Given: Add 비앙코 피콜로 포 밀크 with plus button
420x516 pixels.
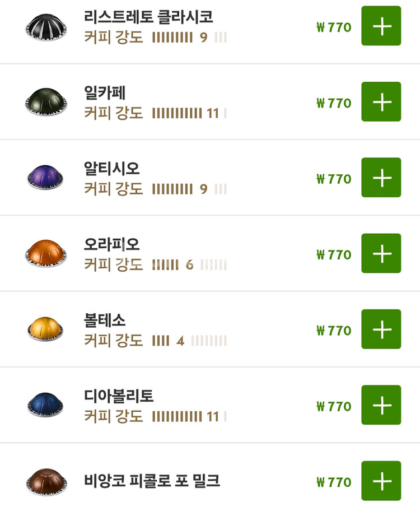Looking at the screenshot, I should 381,481.
